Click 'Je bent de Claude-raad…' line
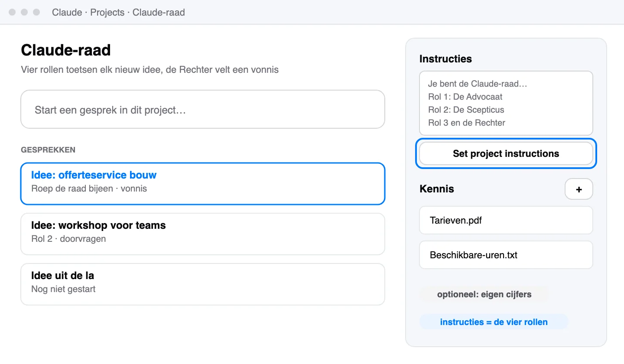 point(478,84)
